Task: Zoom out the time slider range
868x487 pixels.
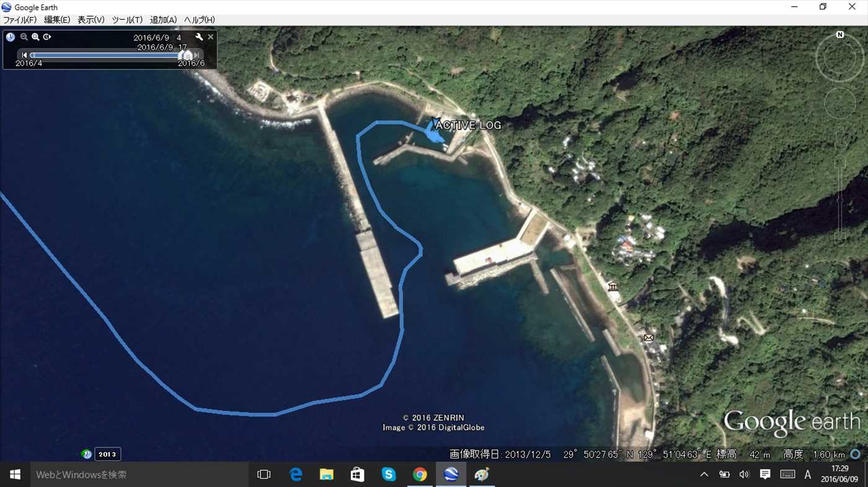Action: pyautogui.click(x=24, y=37)
